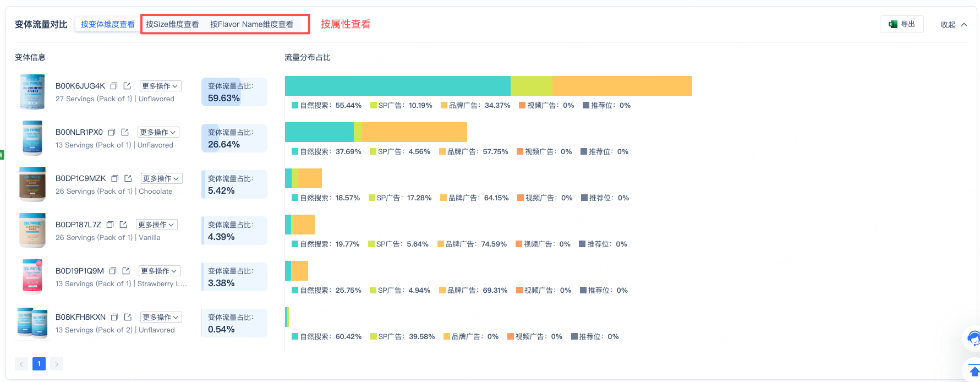
Task: Open 更多操作 dropdown for B0DP1C9MZK
Action: point(161,178)
